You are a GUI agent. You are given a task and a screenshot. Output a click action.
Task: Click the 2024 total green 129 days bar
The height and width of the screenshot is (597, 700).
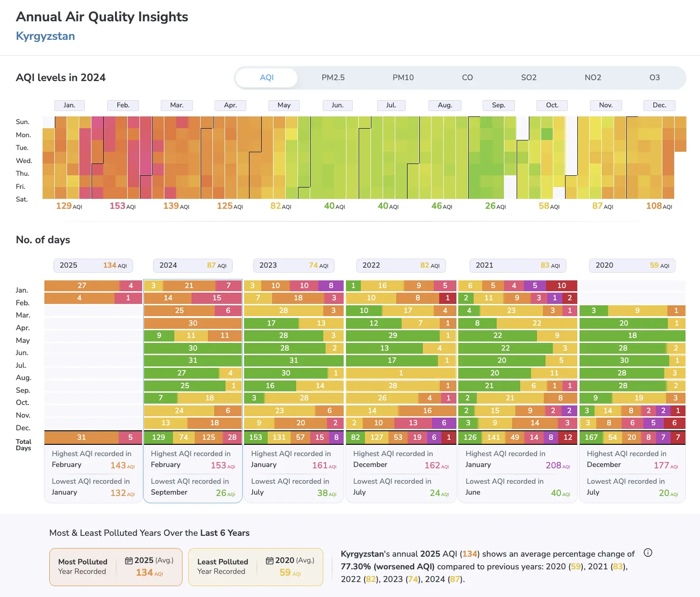[x=158, y=437]
